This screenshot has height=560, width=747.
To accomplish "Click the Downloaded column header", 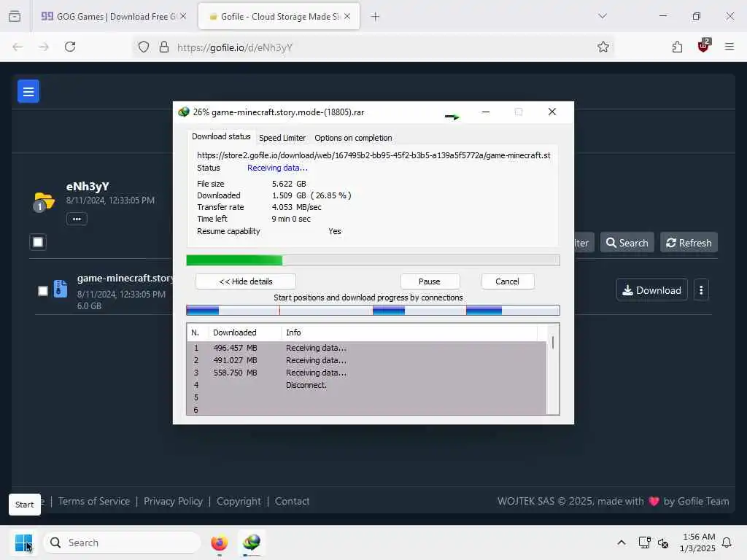I will pyautogui.click(x=245, y=332).
